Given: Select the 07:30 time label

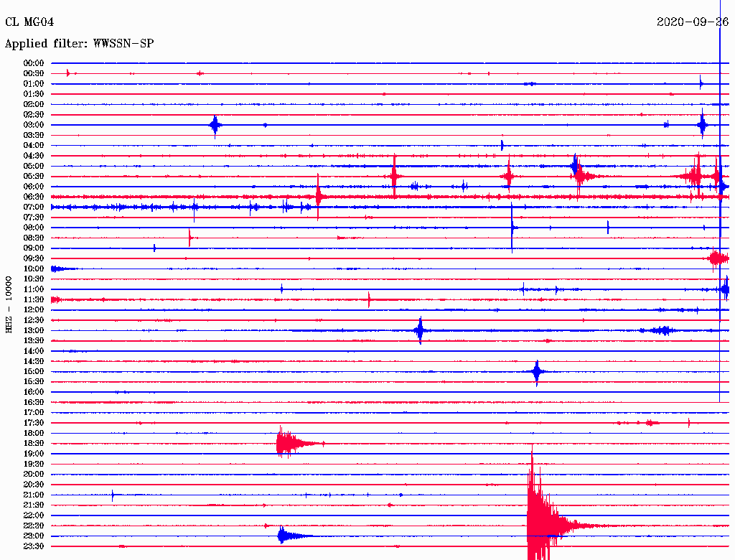Looking at the screenshot, I should pos(34,217).
